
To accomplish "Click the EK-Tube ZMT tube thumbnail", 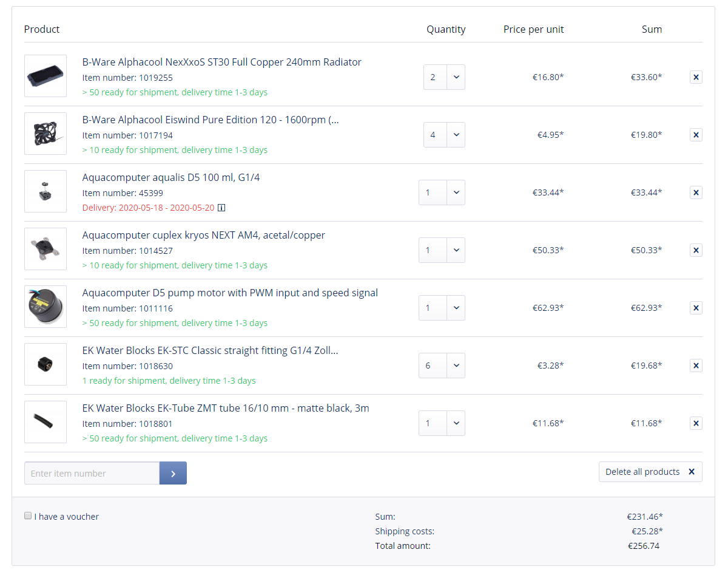I will [45, 422].
